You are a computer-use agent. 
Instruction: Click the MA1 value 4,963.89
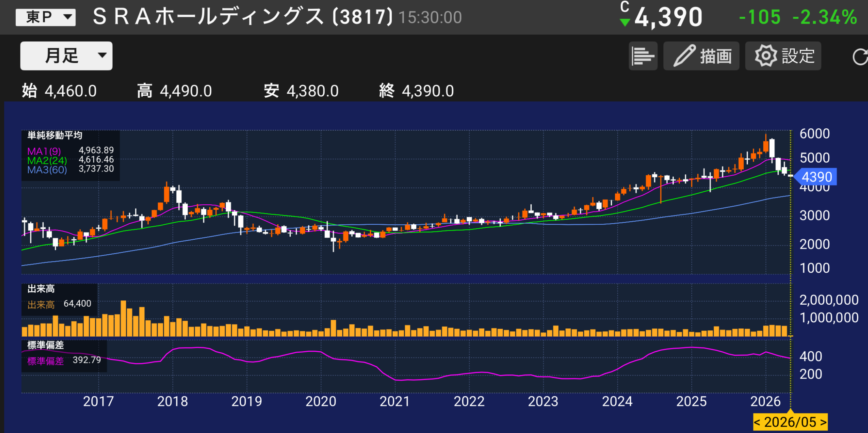96,150
